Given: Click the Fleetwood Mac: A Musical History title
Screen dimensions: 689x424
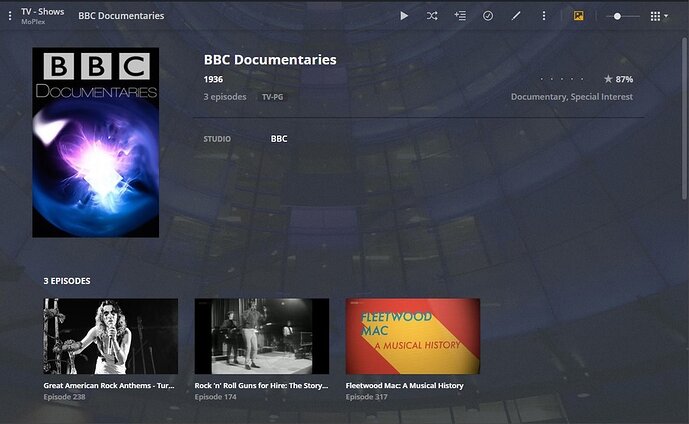Looking at the screenshot, I should tap(405, 385).
